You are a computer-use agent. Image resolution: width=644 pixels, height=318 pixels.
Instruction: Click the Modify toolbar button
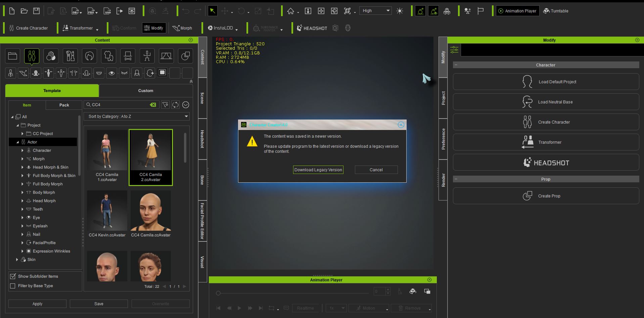(154, 28)
